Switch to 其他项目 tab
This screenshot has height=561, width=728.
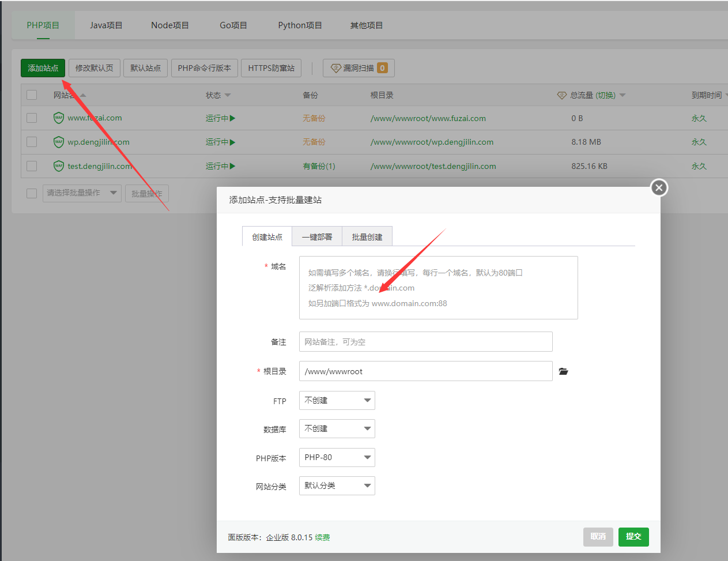367,25
